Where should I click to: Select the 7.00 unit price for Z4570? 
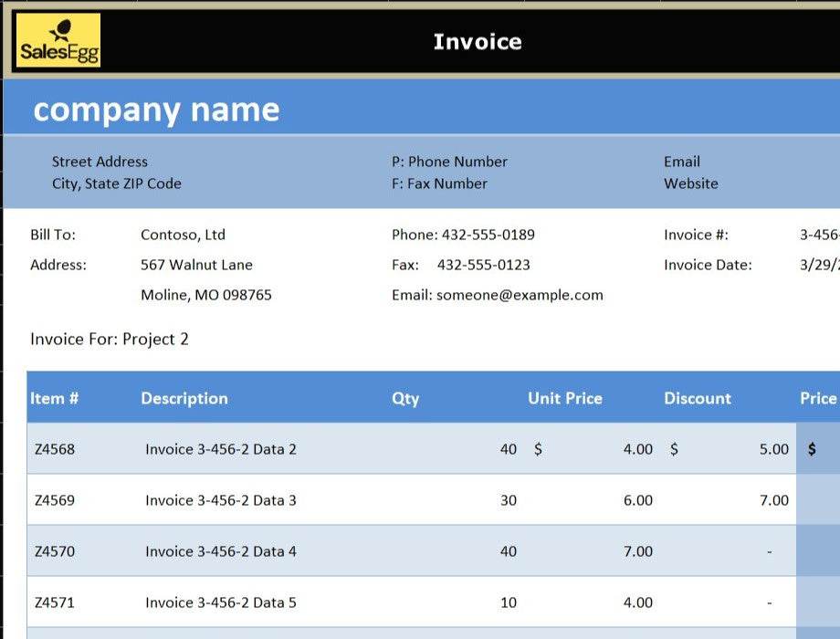coord(637,551)
